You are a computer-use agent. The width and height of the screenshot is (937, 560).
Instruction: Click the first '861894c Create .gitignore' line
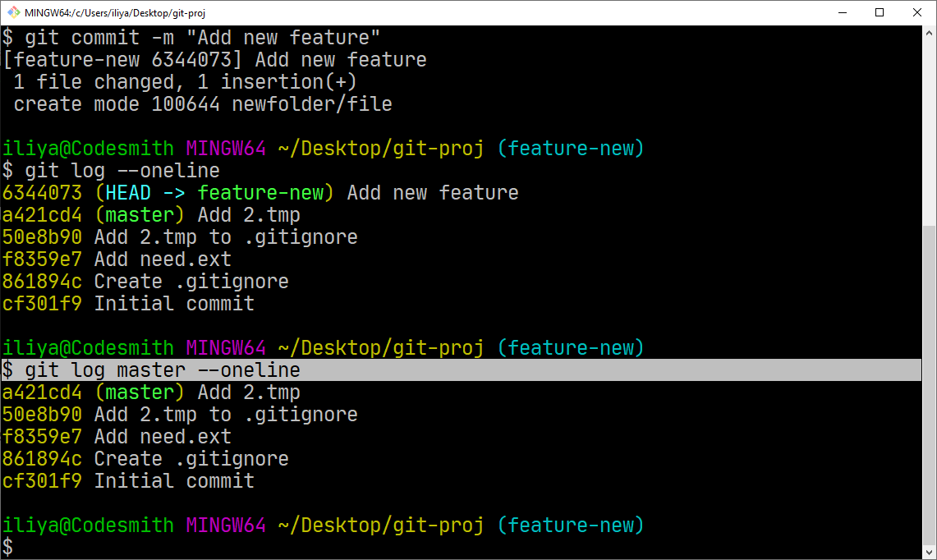tap(145, 281)
